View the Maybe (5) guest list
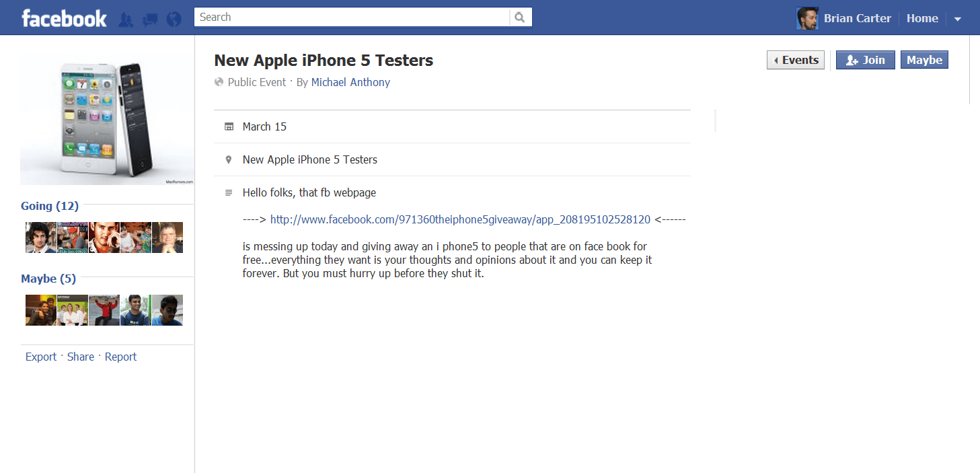980x473 pixels. point(48,279)
